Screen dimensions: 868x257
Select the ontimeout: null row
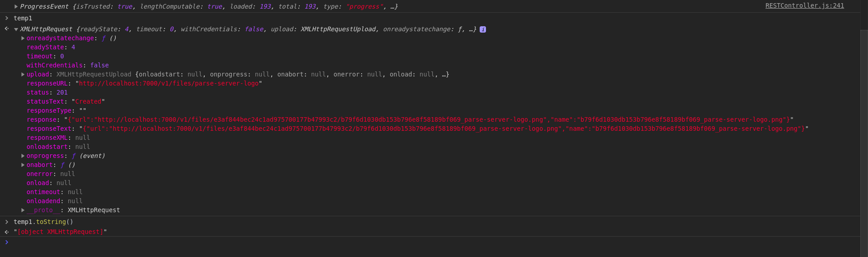(54, 192)
